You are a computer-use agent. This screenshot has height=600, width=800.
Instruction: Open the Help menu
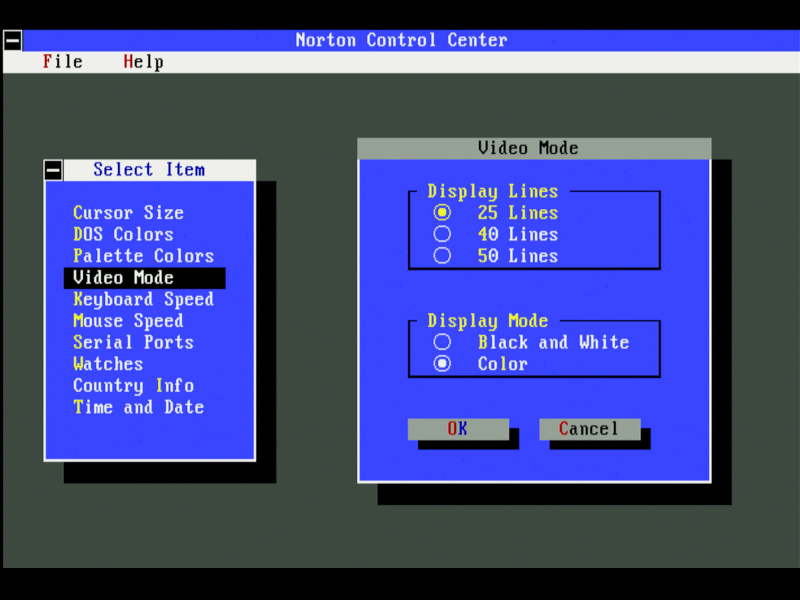[143, 62]
